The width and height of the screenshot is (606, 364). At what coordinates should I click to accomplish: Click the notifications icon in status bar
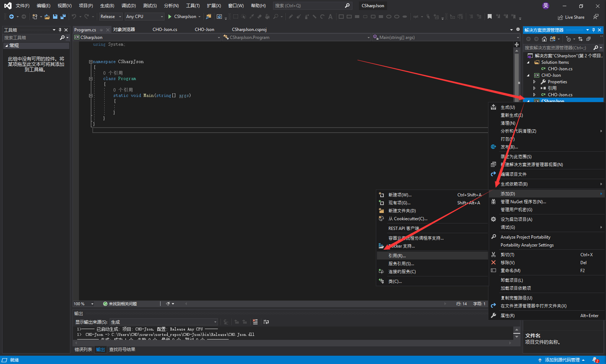click(x=596, y=360)
